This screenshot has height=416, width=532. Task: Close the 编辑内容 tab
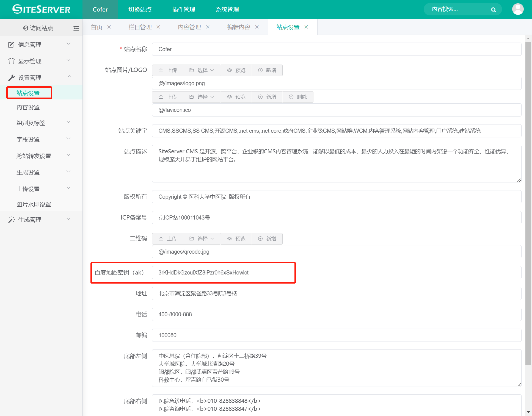coord(257,27)
